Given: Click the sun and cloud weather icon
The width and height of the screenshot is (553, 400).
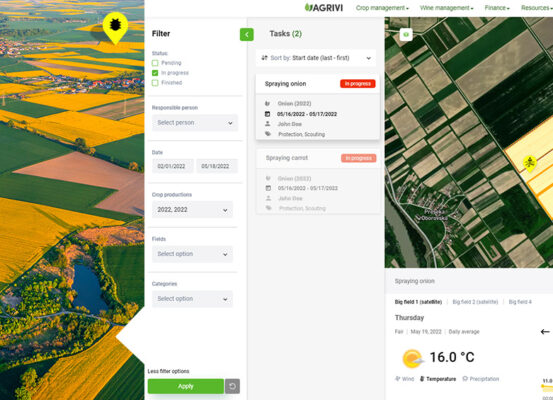Looking at the screenshot, I should [413, 358].
